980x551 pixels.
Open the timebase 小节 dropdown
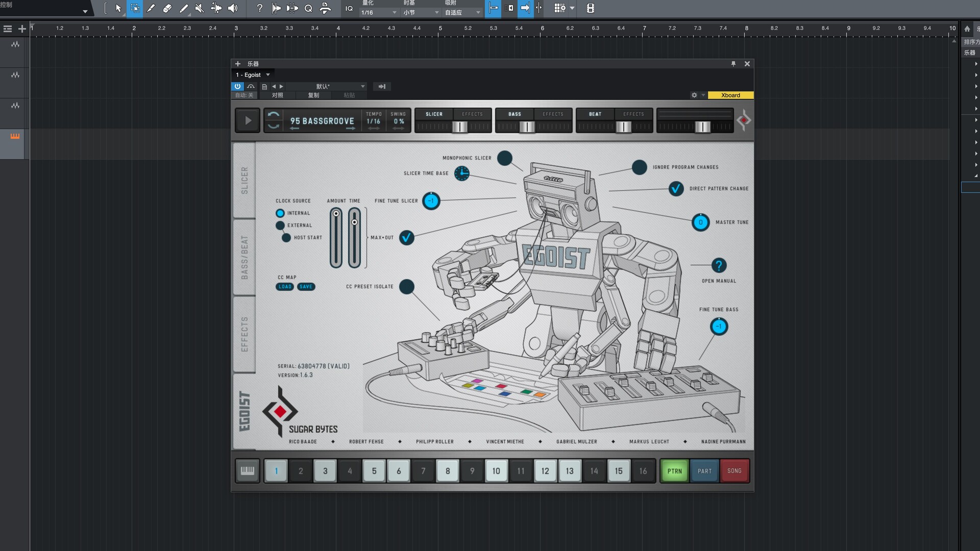(421, 12)
